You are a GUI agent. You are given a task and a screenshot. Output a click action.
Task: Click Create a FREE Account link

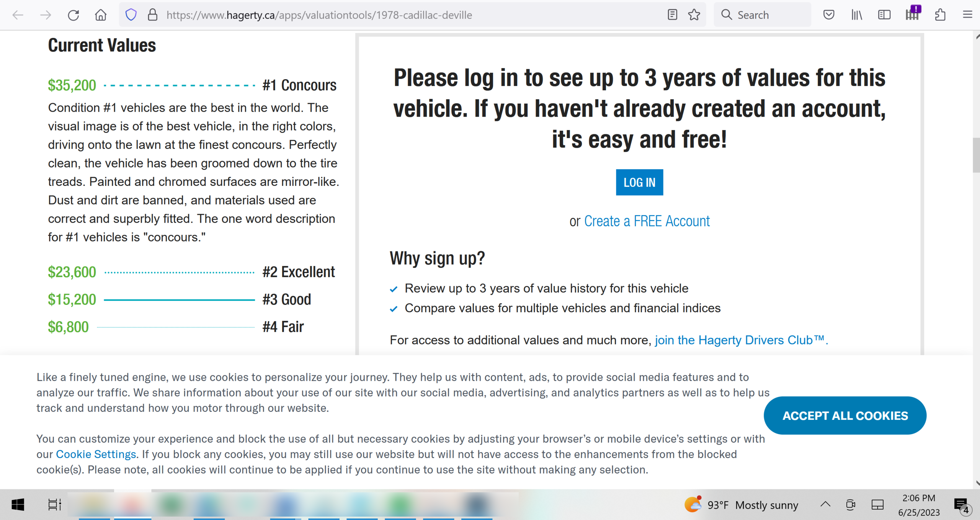pos(647,221)
